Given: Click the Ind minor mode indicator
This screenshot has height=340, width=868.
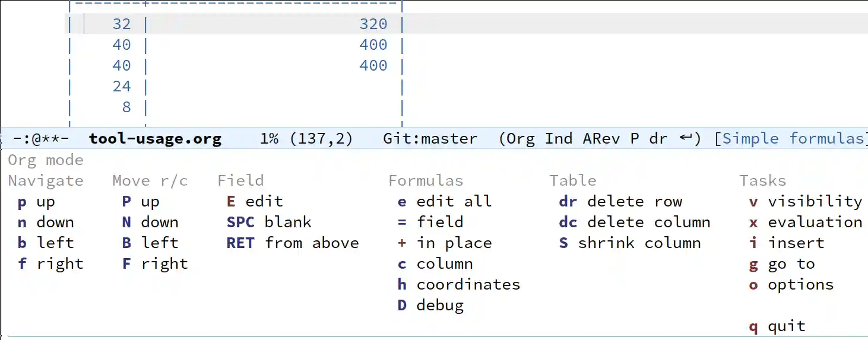Looking at the screenshot, I should coord(559,139).
